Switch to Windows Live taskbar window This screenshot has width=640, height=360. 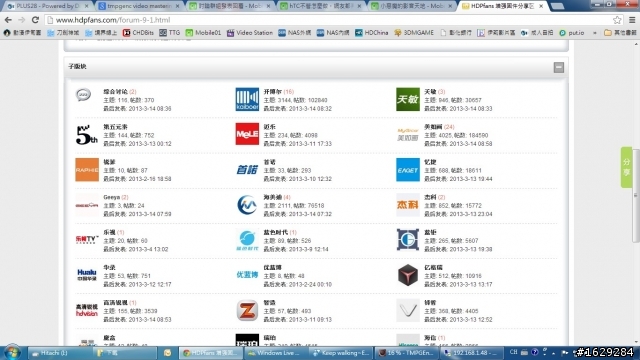tap(275, 353)
